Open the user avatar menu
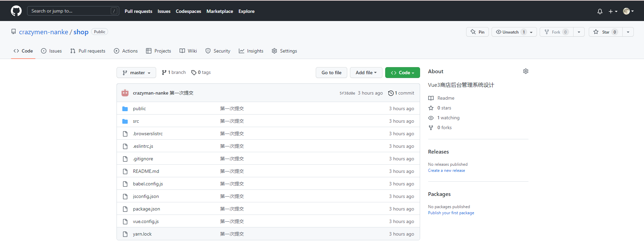 (628, 11)
